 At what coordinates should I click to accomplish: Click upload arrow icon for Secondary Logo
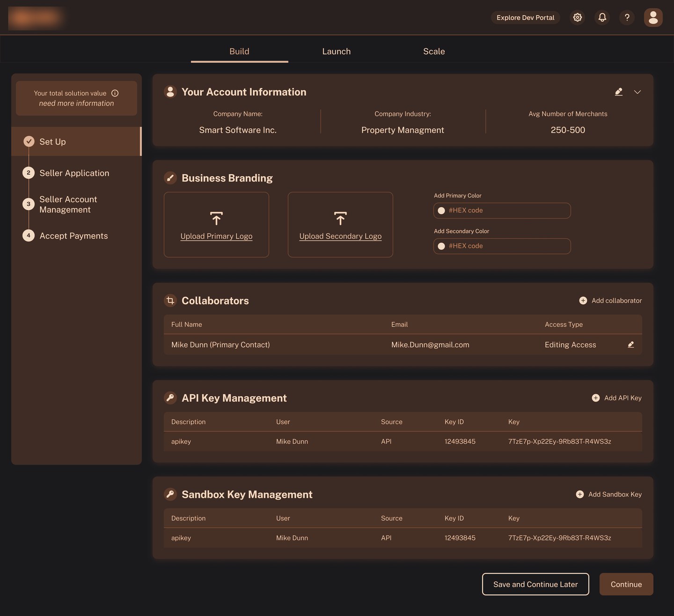(x=340, y=218)
